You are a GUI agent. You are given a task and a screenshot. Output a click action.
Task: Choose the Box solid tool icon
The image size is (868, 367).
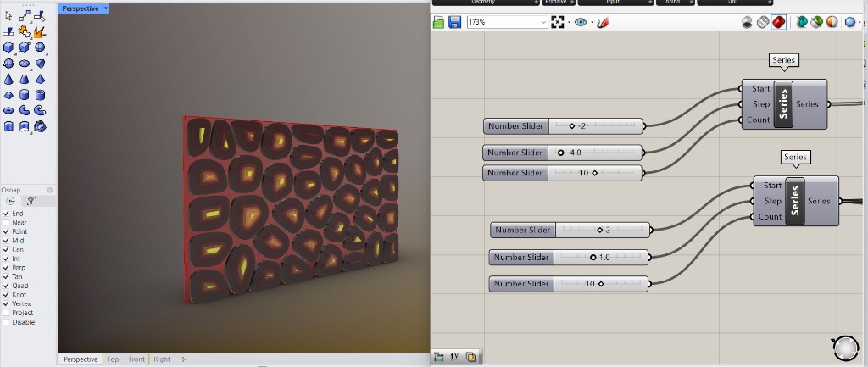coord(8,47)
